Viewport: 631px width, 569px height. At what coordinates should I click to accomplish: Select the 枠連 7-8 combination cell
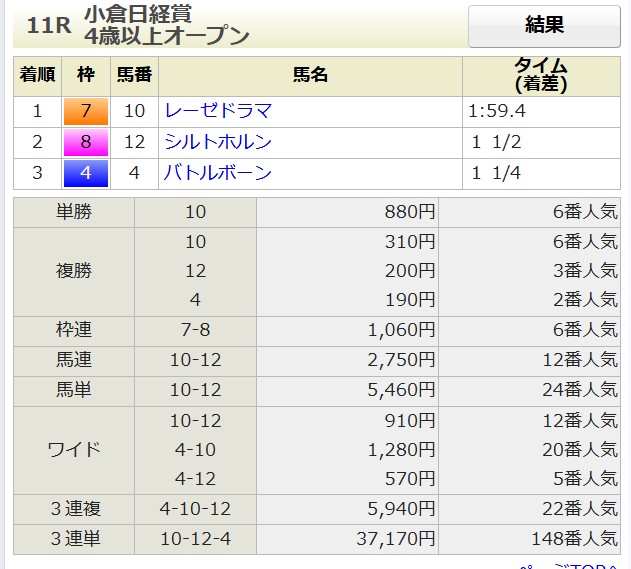click(x=195, y=329)
